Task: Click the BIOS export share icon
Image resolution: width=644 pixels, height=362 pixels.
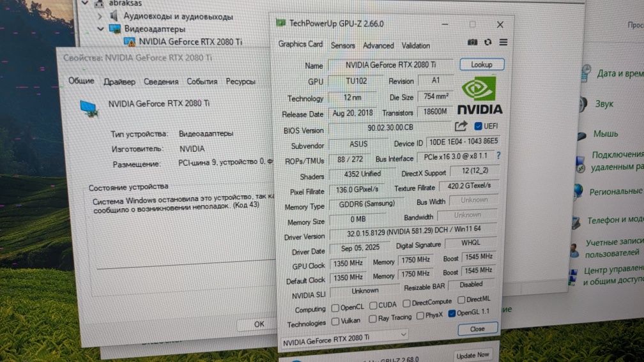Action: pos(461,126)
